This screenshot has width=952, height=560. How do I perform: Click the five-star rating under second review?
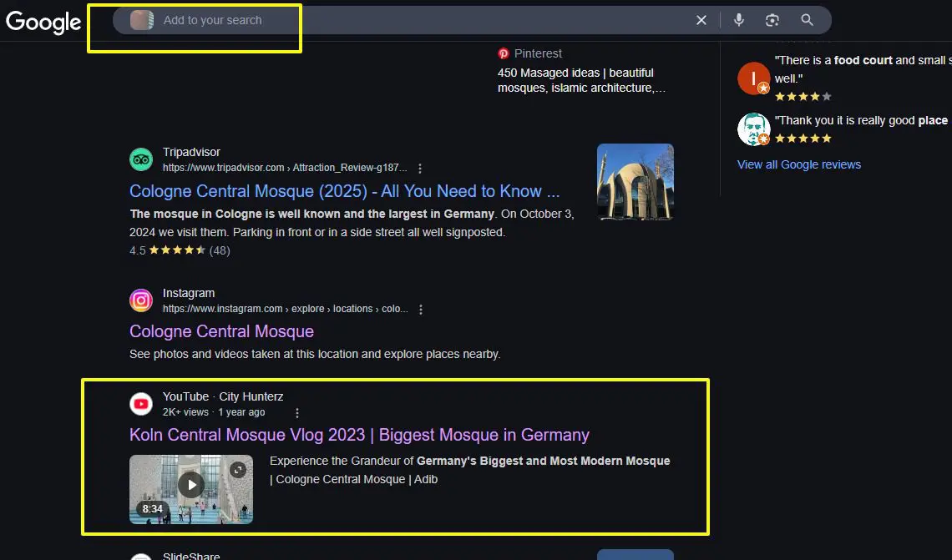click(803, 139)
